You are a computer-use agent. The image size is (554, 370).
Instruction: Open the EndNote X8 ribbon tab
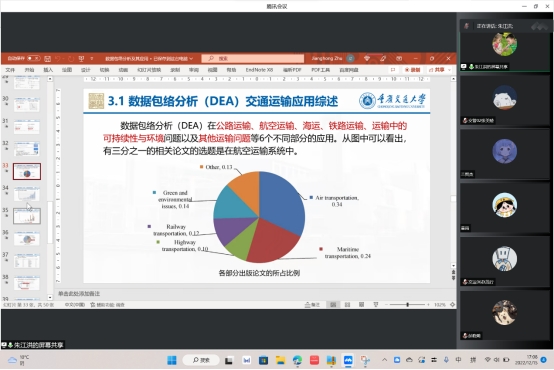(x=259, y=70)
